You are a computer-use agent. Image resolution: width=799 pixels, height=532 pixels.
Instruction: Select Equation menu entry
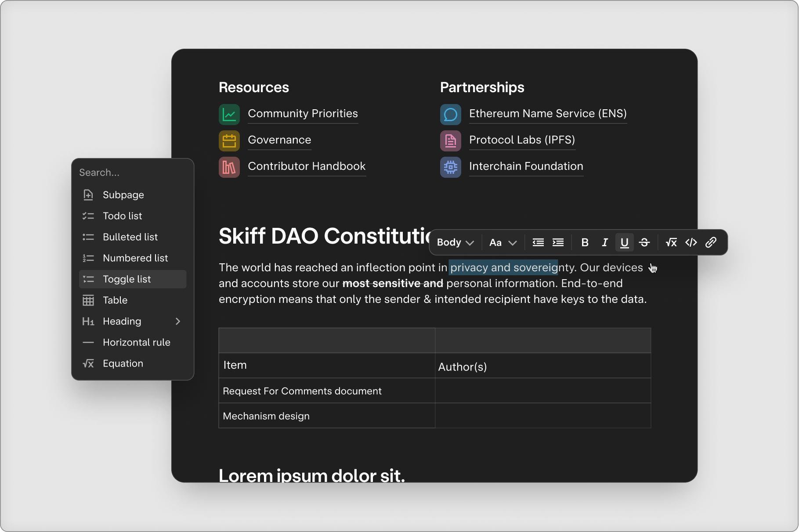[133, 363]
